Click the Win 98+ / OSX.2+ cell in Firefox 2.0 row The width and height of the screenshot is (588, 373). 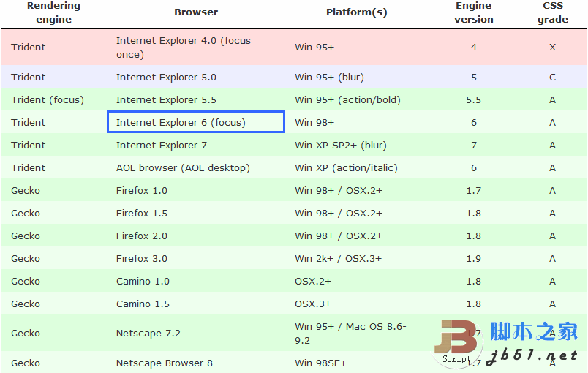point(357,236)
